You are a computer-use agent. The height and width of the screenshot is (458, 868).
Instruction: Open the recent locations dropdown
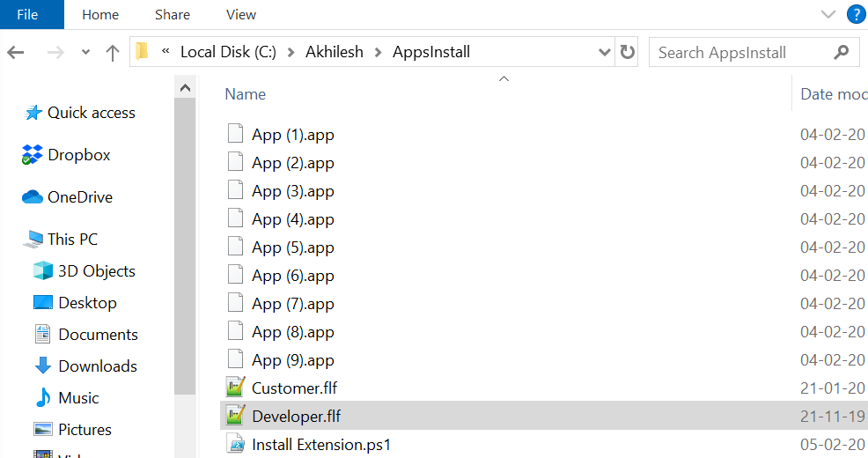tap(85, 52)
